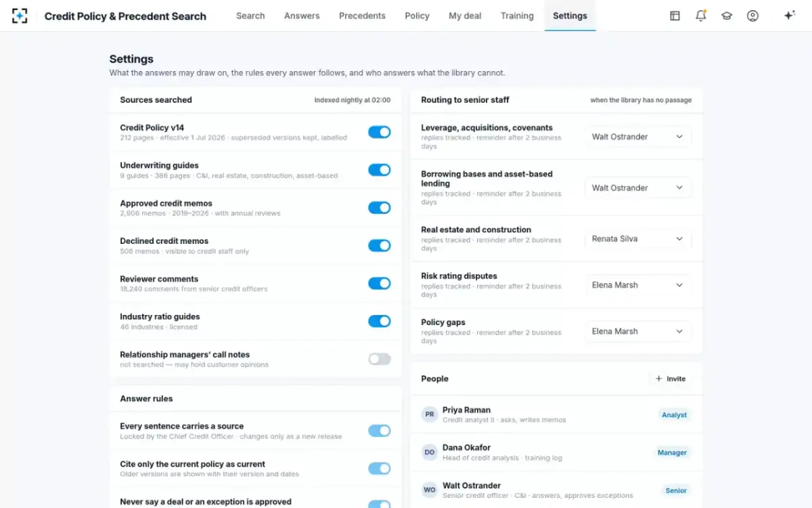
Task: Click the People section heading
Action: [434, 379]
